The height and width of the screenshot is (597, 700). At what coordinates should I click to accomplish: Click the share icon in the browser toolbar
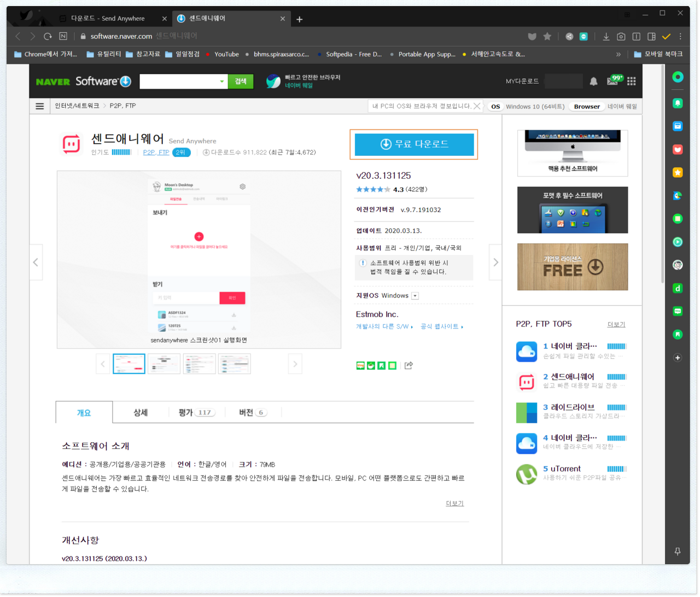569,37
